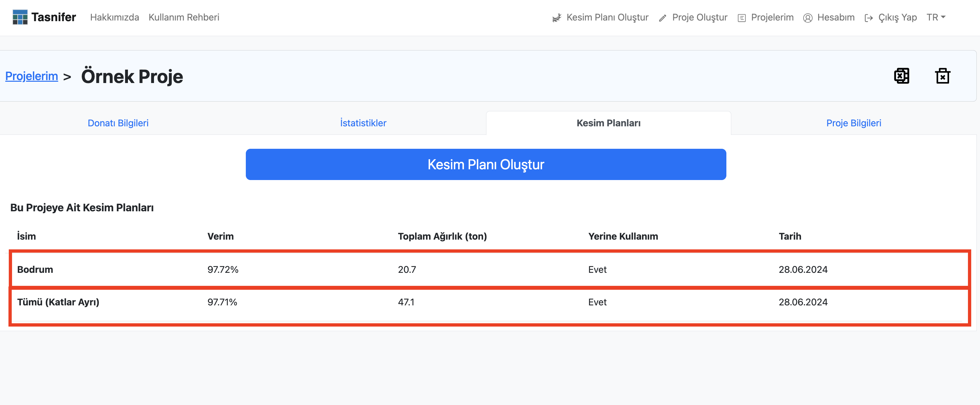Click the 28.06.2024 date in Tümü row
The width and height of the screenshot is (980, 405).
[x=803, y=302]
